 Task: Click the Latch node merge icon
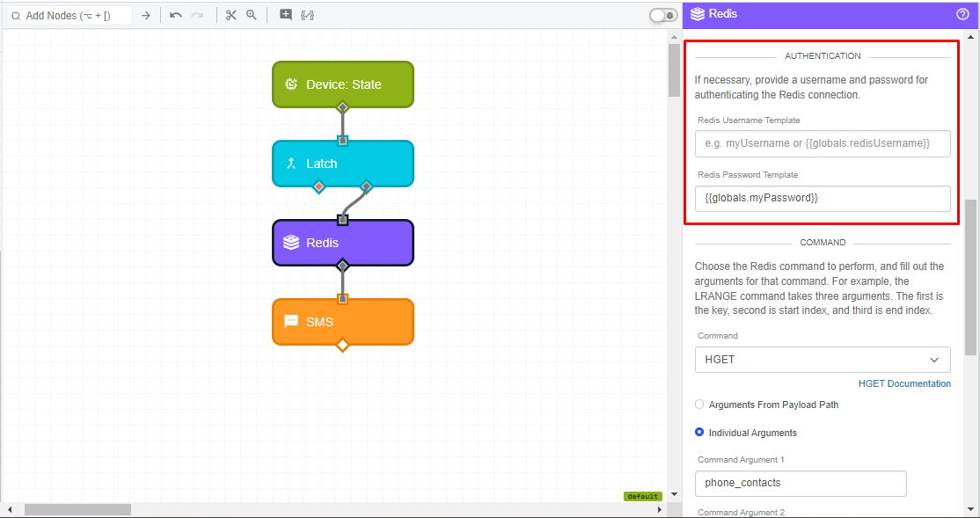pos(291,164)
